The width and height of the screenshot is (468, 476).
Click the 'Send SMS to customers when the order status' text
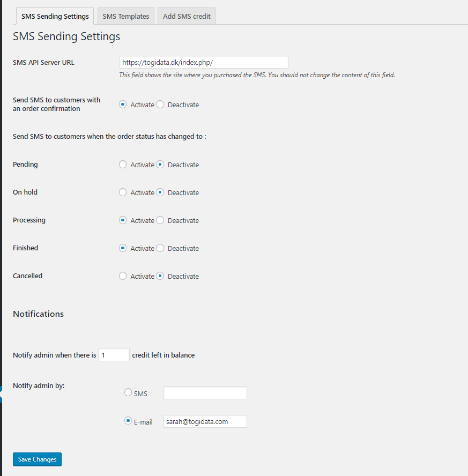(109, 137)
